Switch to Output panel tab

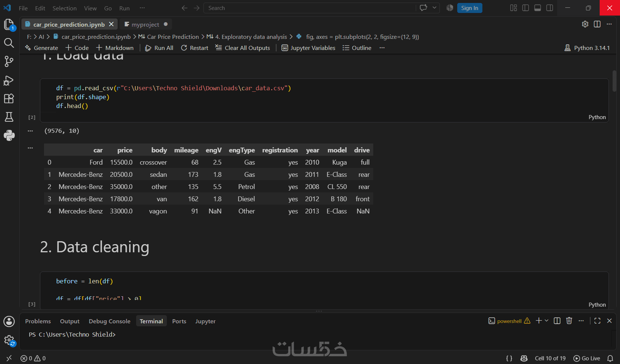pos(70,321)
